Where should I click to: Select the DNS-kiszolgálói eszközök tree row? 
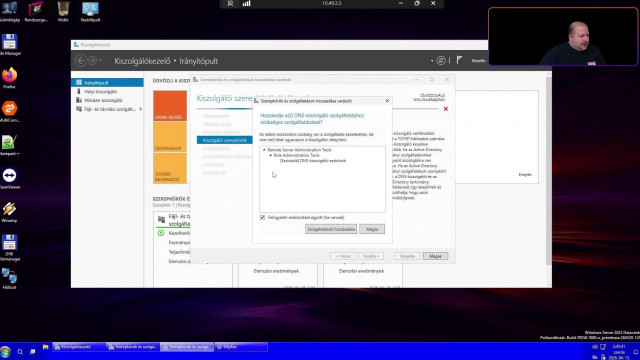pyautogui.click(x=313, y=161)
